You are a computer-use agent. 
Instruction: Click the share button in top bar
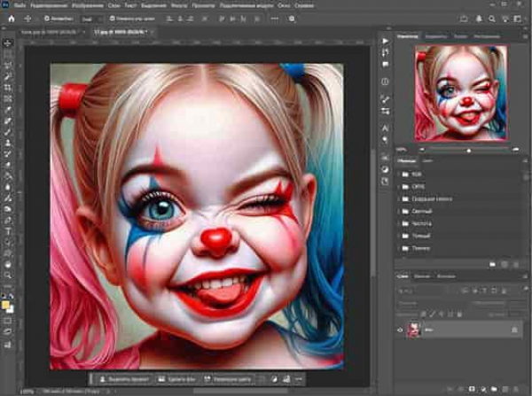[464, 19]
